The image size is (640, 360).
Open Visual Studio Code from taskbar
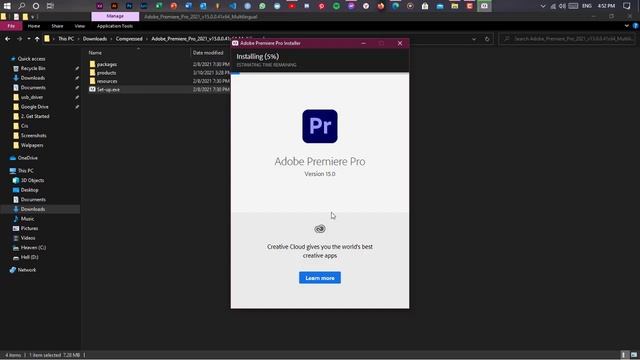coord(233,6)
